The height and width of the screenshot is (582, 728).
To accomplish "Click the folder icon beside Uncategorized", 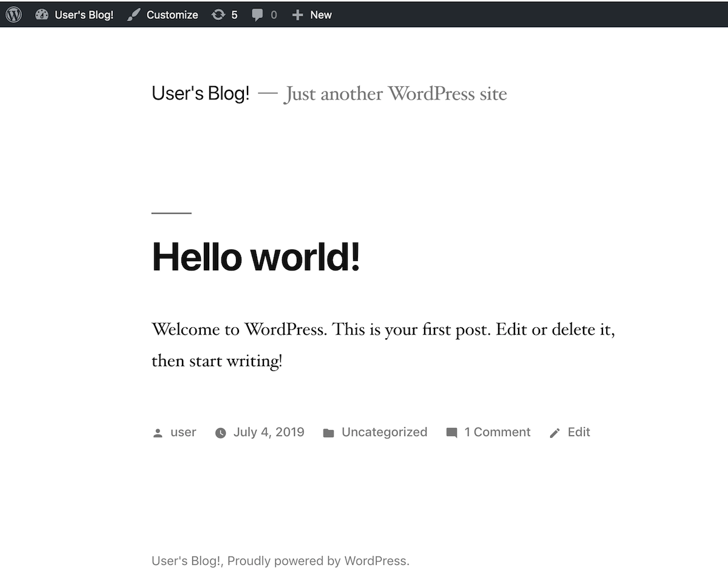I will click(328, 433).
